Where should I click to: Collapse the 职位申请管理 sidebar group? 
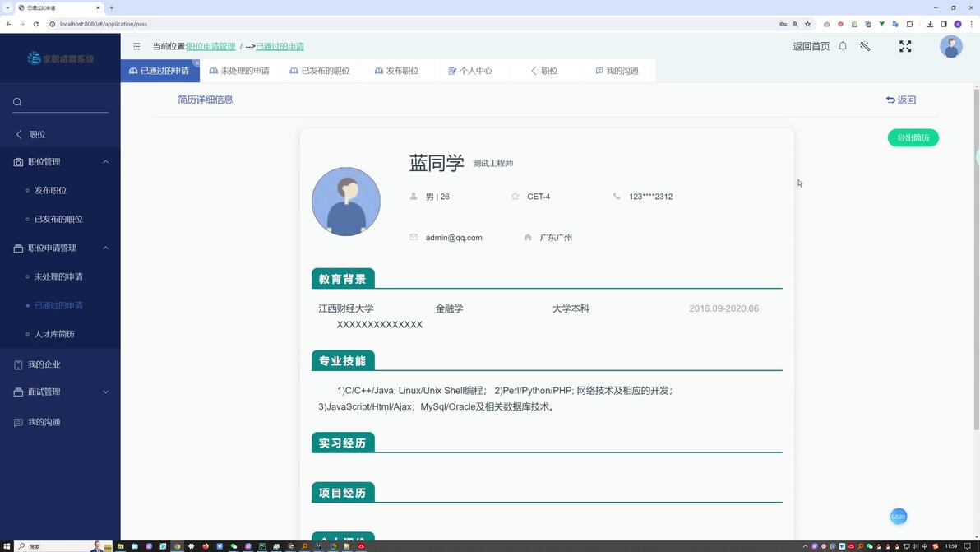pyautogui.click(x=105, y=248)
